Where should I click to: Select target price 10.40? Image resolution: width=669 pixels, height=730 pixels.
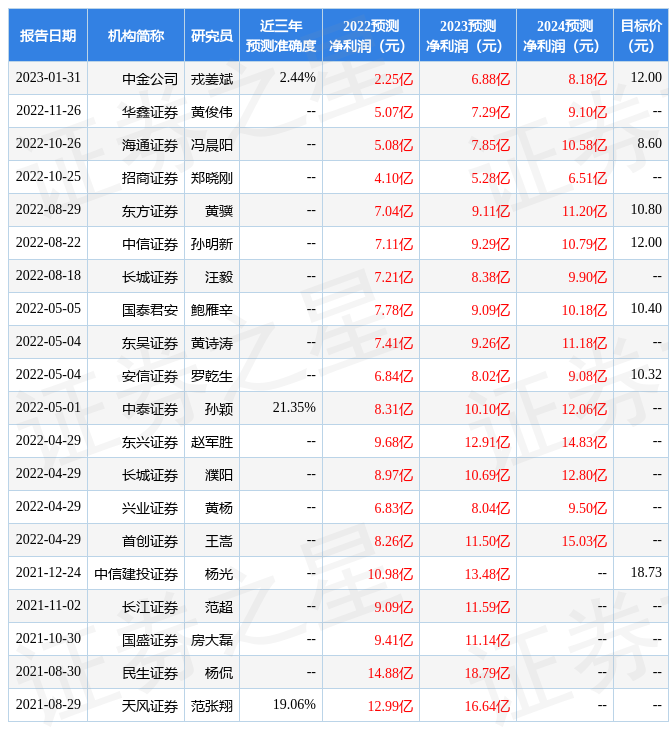(x=646, y=308)
